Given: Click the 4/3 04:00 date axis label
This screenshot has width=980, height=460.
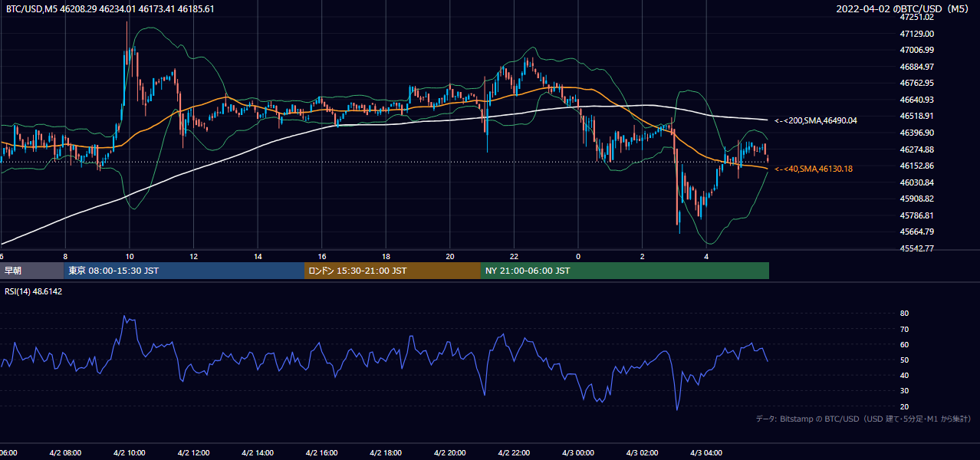Looking at the screenshot, I should 706,453.
